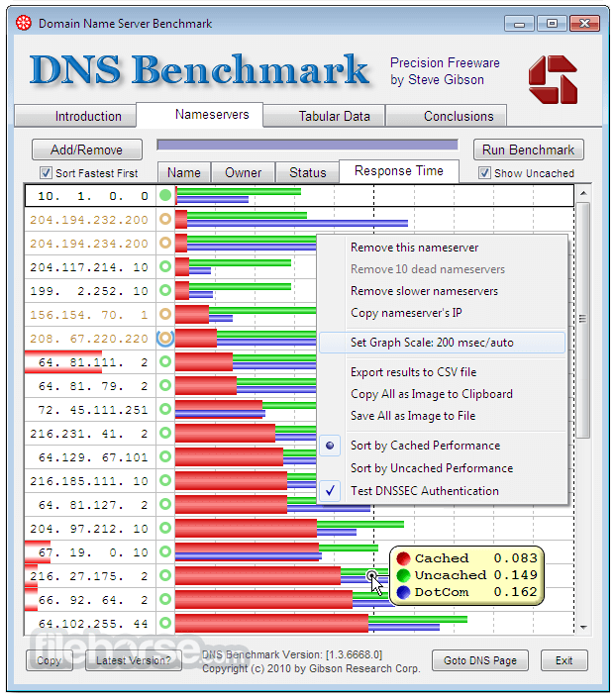Click status ring of 64.102.255.44
This screenshot has width=616, height=699.
tap(165, 623)
